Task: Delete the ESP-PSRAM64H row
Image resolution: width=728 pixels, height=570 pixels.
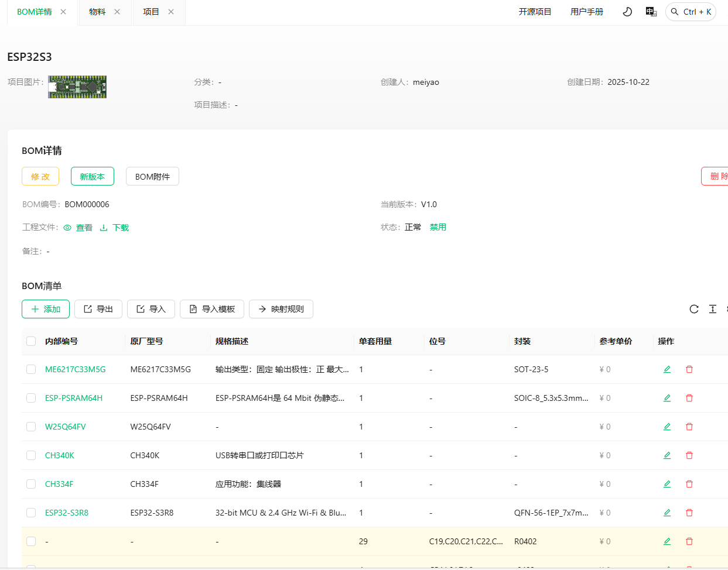Action: pos(689,398)
